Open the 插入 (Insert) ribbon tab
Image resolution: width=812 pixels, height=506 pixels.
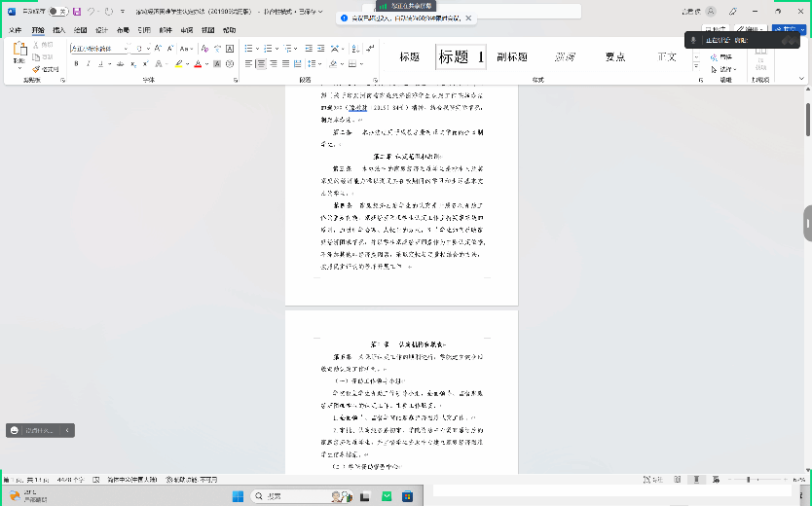point(58,30)
